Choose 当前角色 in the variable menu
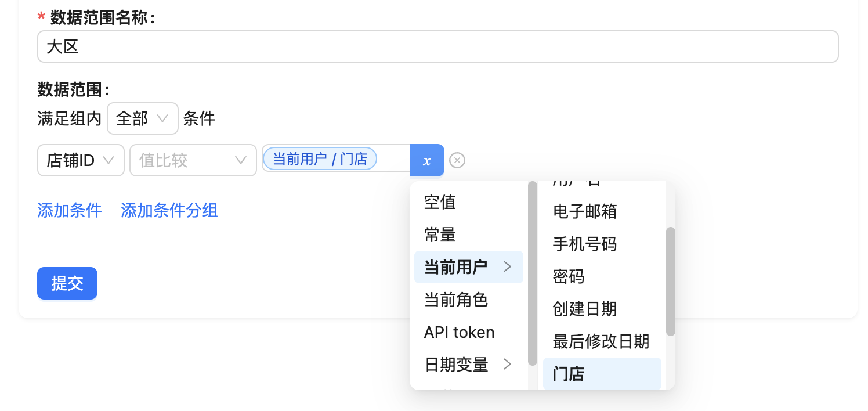This screenshot has width=868, height=411. [455, 300]
